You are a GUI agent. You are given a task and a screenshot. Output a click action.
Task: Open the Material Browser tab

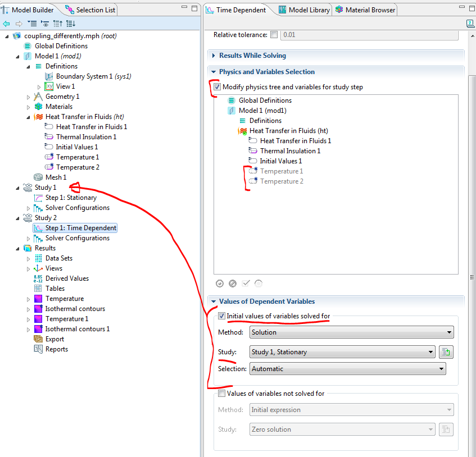[366, 10]
